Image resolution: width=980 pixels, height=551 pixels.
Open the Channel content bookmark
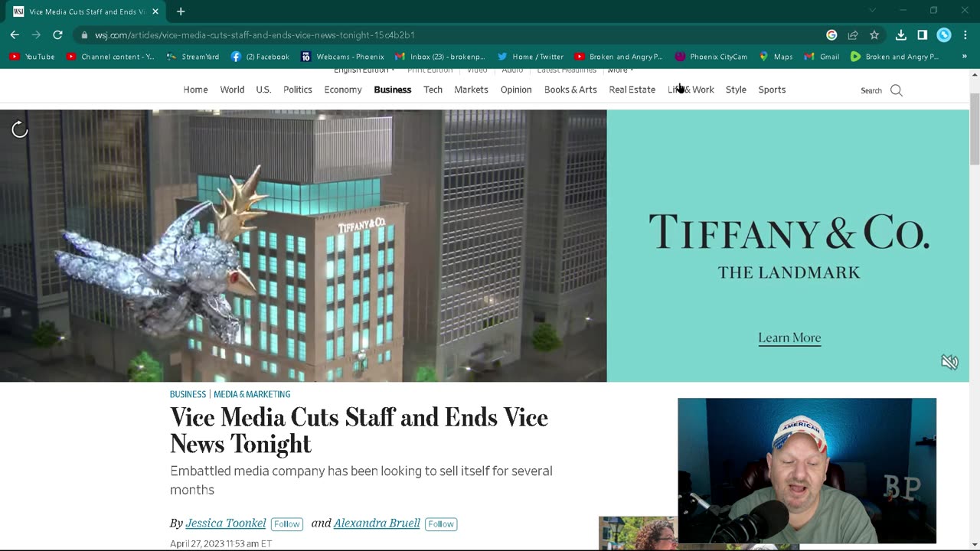110,57
